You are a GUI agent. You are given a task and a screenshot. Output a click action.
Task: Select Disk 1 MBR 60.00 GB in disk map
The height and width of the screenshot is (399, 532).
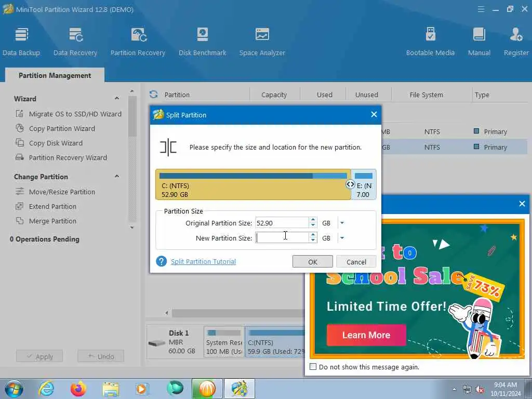[175, 342]
